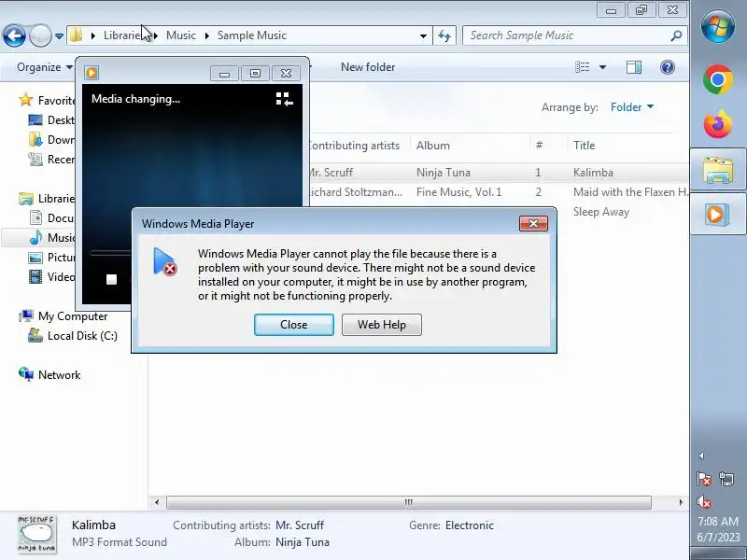Select the Fine Music, Vol. 1 cell
The image size is (747, 560).
pos(458,192)
